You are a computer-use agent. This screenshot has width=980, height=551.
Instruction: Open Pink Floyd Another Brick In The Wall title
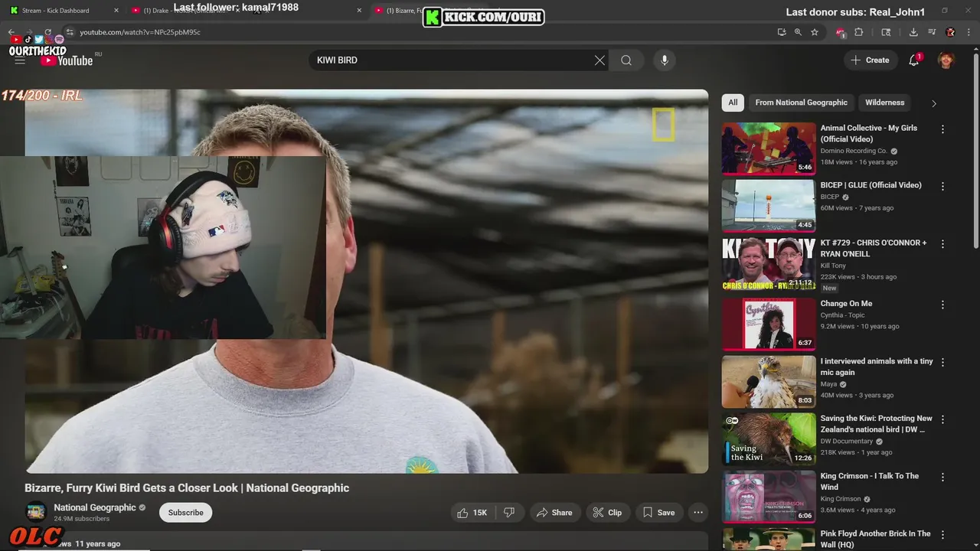point(876,539)
